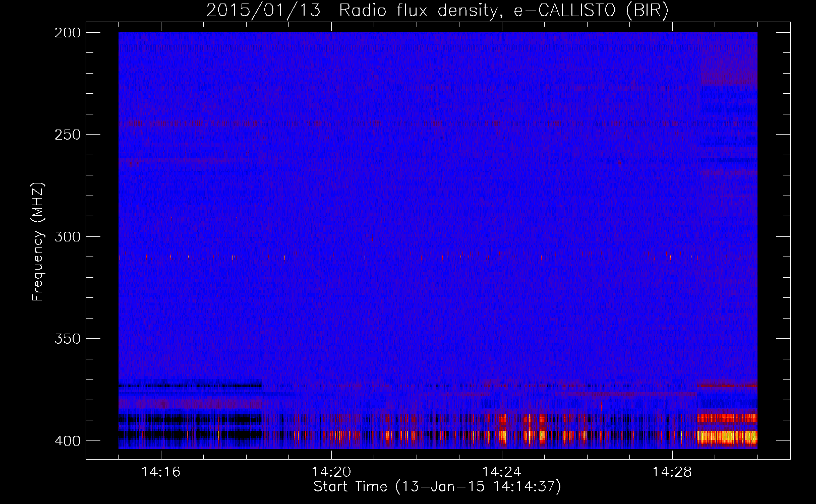Click the Start Time axis label
The image size is (816, 504).
437,487
